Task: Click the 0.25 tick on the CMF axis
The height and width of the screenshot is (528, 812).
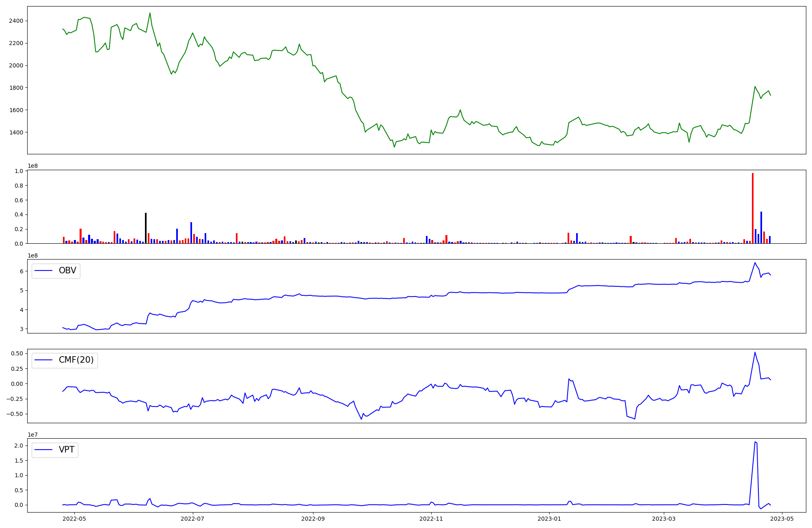Action: click(x=17, y=368)
